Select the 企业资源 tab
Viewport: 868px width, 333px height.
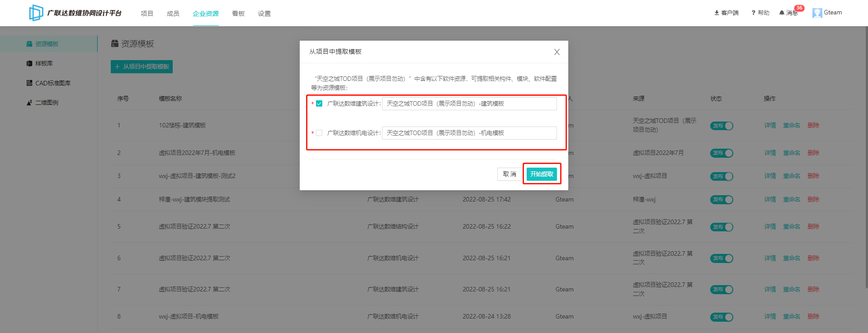206,14
